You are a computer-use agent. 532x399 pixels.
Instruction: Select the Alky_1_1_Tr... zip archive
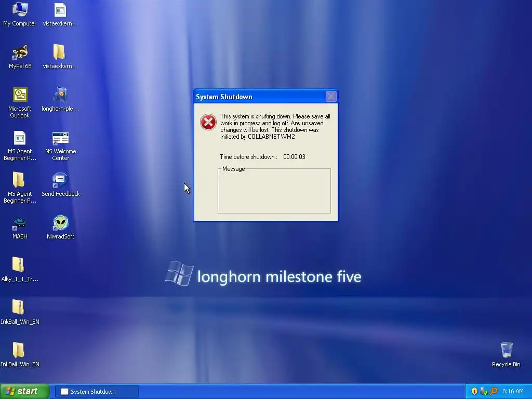point(19,270)
